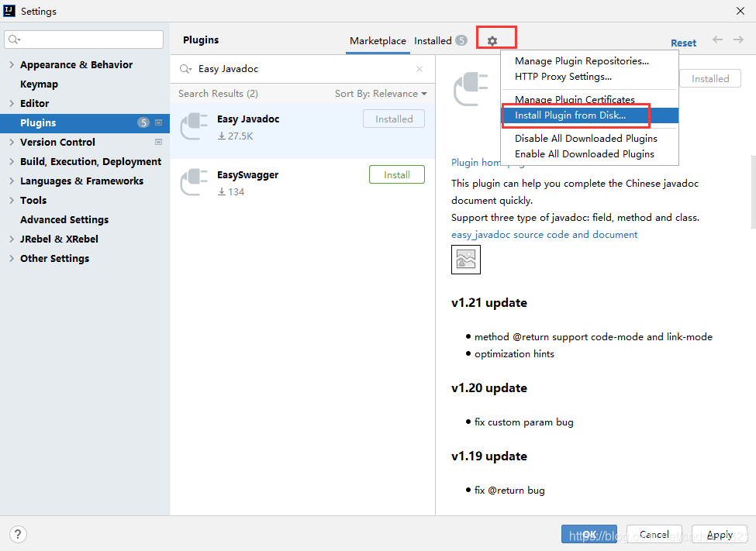The image size is (756, 551).
Task: Click the Easy Javadoc plugin plug icon in results
Action: (195, 126)
